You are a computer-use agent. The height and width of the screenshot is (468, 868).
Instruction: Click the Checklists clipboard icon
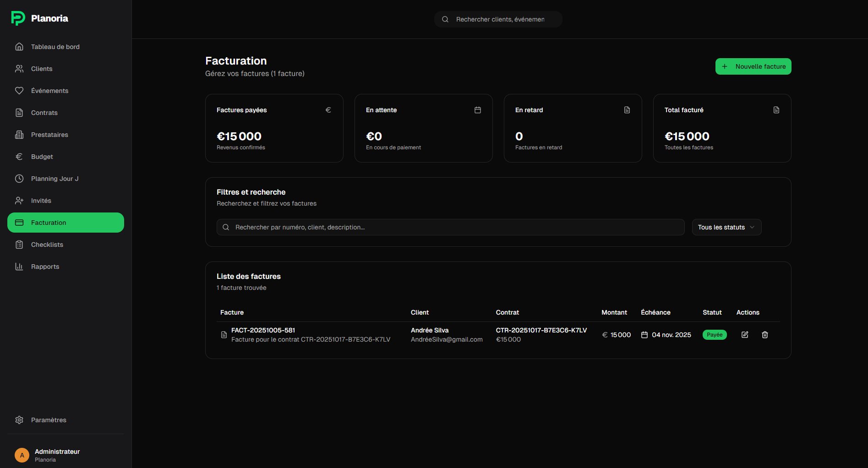point(19,245)
